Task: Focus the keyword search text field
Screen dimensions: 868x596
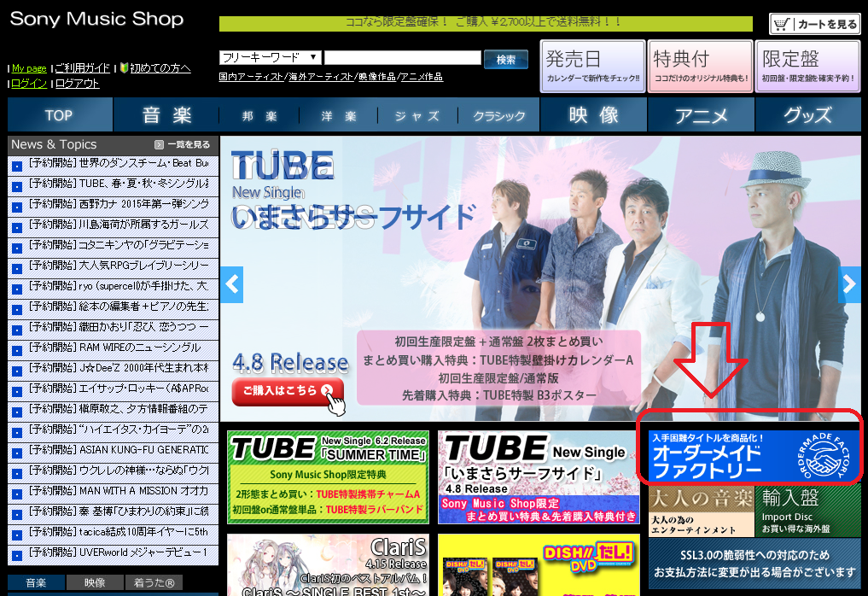Action: click(x=403, y=57)
